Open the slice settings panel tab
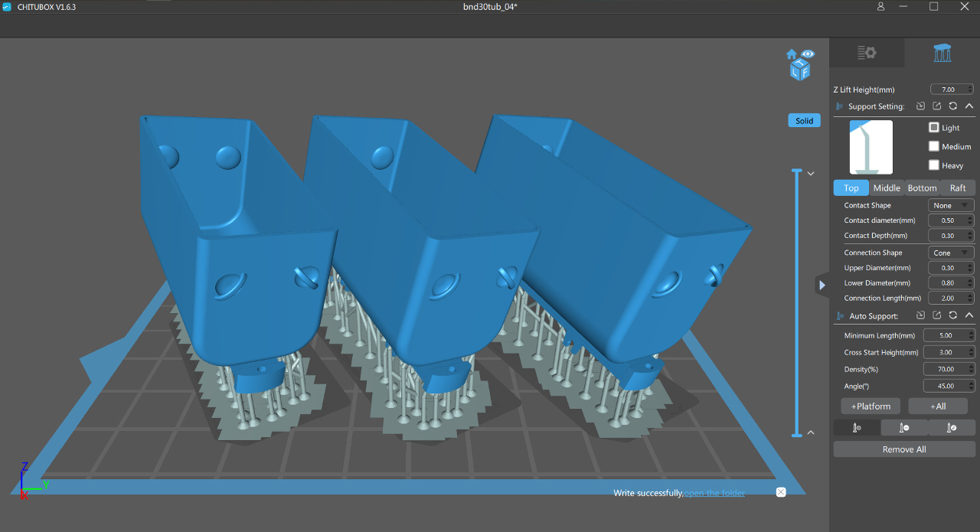 [x=867, y=53]
